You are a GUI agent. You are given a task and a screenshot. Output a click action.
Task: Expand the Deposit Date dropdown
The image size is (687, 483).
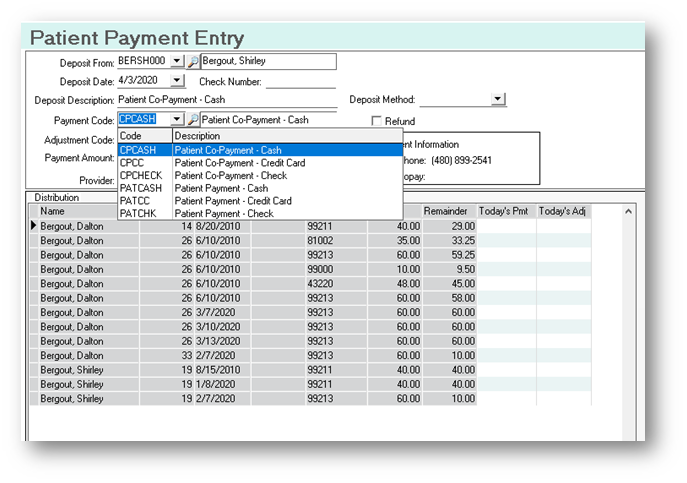(x=177, y=81)
